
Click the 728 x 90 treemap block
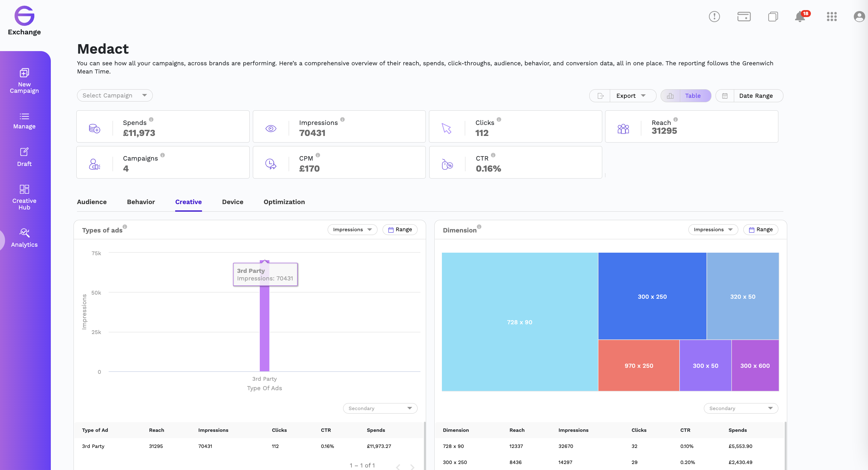pyautogui.click(x=520, y=322)
